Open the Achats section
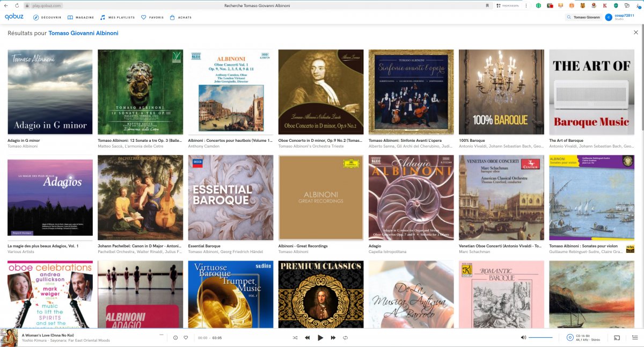This screenshot has width=644, height=347. tap(180, 17)
